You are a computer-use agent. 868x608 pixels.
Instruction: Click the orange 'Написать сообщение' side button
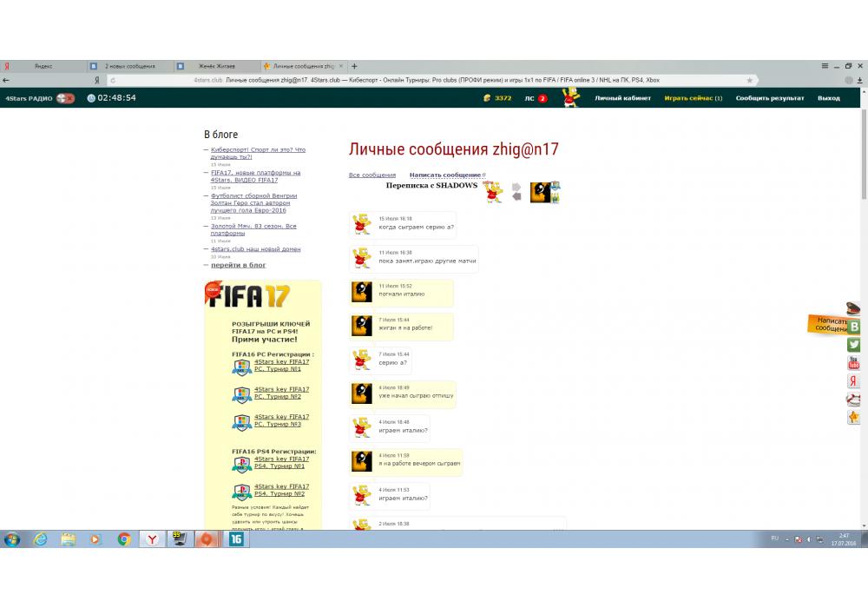coord(829,325)
